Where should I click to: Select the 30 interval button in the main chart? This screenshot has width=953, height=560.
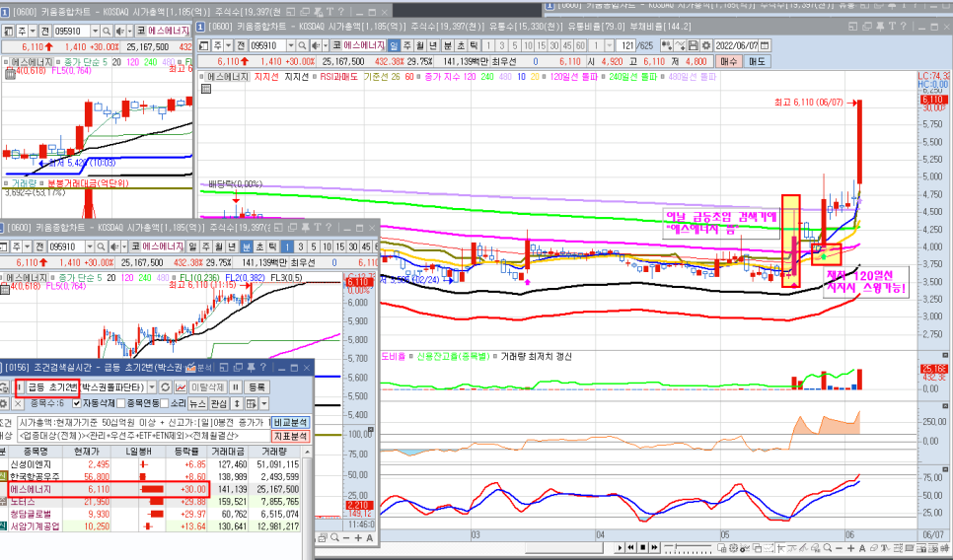553,45
